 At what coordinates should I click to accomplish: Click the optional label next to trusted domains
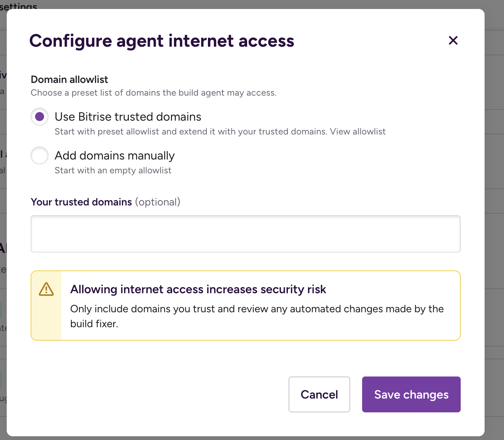pyautogui.click(x=158, y=202)
